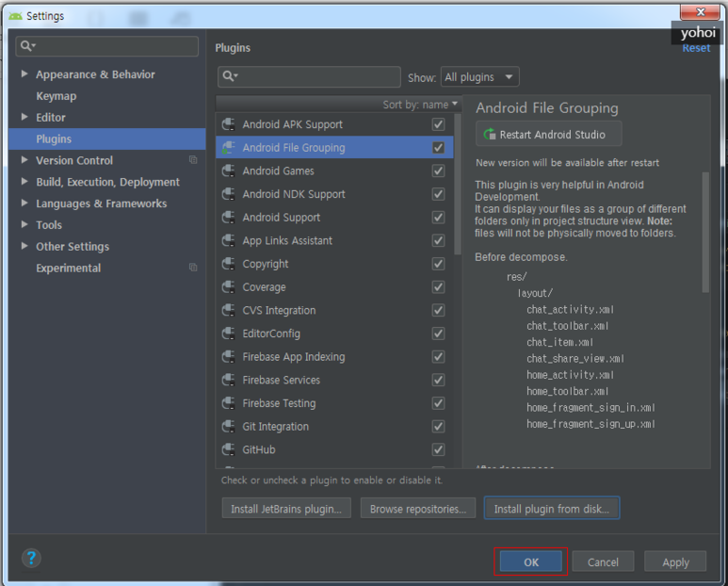Click the settings search magnifier icon
The height and width of the screenshot is (586, 728).
(27, 46)
